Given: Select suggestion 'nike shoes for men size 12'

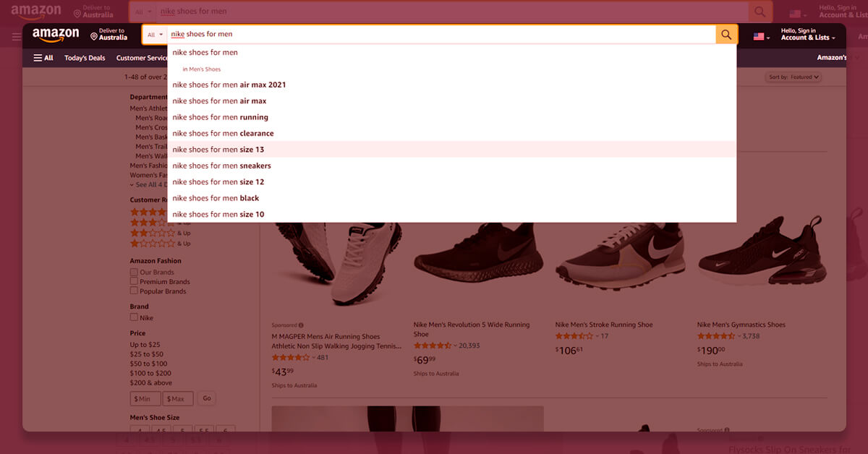Looking at the screenshot, I should (x=452, y=182).
